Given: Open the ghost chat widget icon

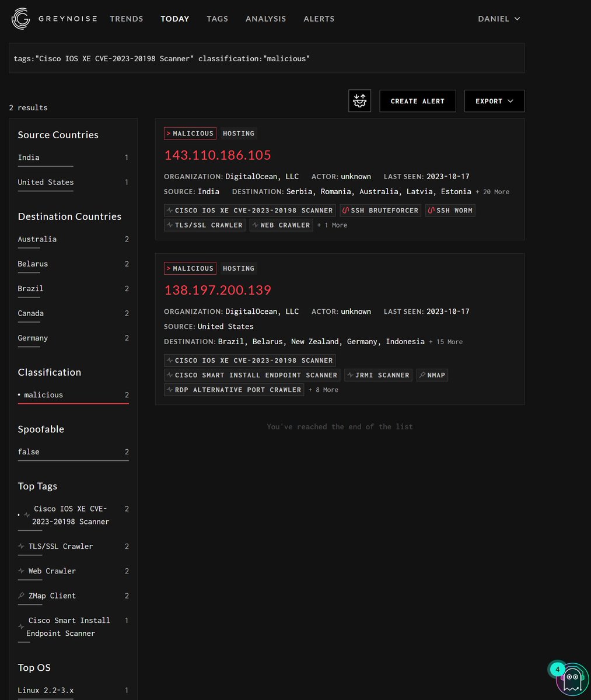Looking at the screenshot, I should point(572,680).
